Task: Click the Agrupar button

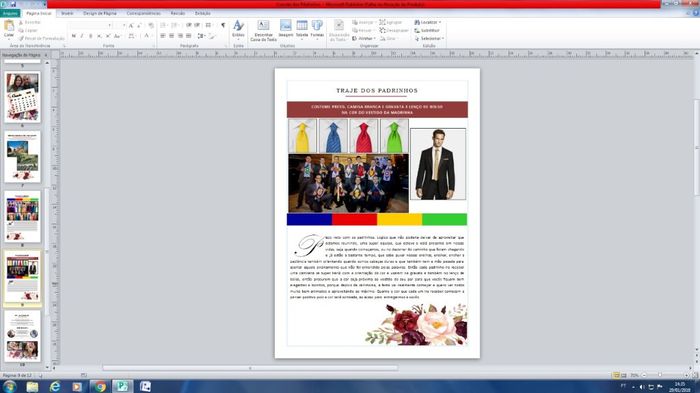Action: click(391, 22)
